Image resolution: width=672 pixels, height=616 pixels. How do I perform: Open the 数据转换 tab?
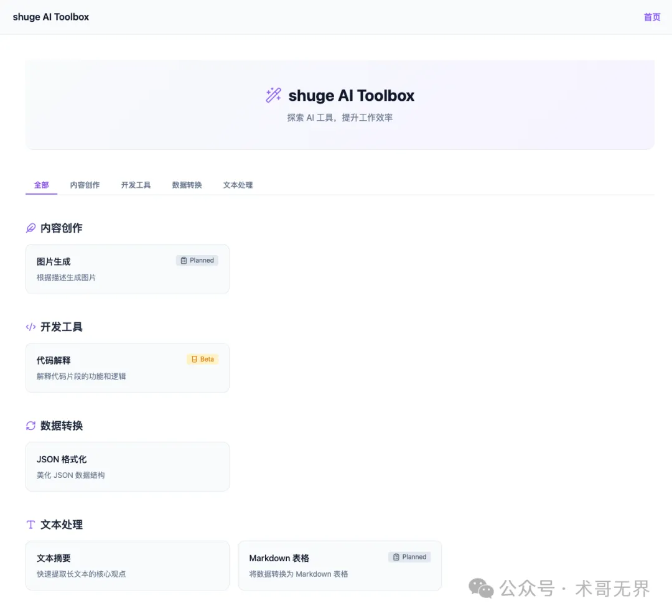click(x=187, y=185)
